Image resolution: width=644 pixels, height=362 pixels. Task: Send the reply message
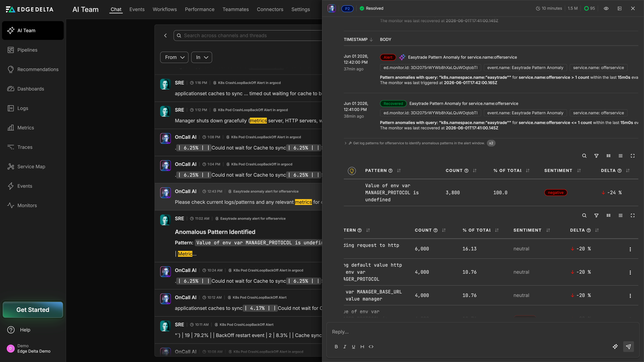[628, 347]
